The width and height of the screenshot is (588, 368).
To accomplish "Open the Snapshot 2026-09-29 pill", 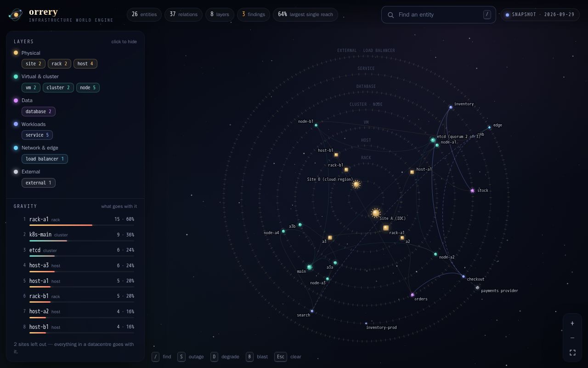I will pyautogui.click(x=540, y=15).
